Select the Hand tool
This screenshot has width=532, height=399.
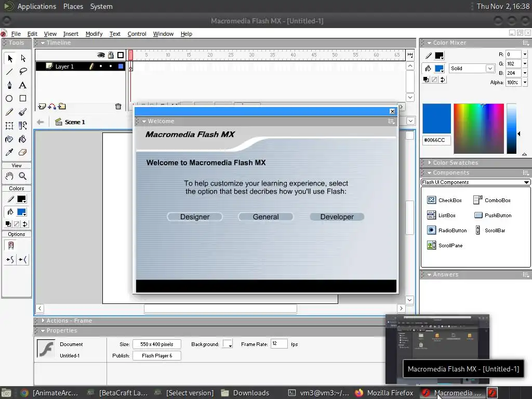click(x=9, y=176)
